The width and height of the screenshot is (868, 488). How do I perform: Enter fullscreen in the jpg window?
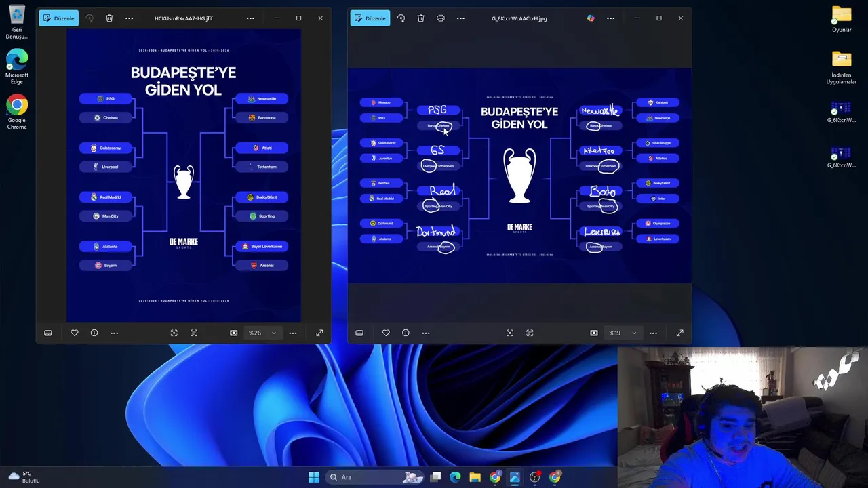[x=679, y=333]
